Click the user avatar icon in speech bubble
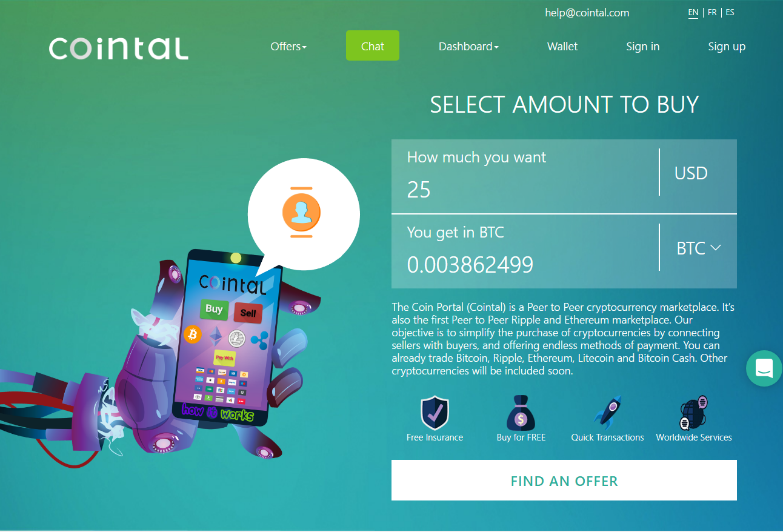 pos(301,213)
